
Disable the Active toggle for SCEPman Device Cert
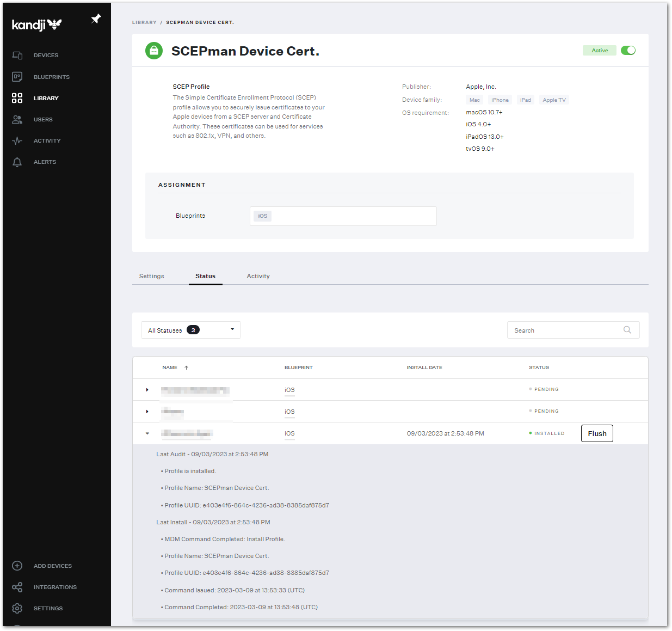[628, 50]
